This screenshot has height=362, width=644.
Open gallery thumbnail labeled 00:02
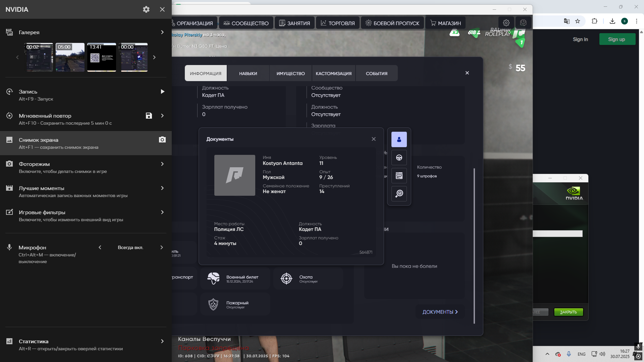pyautogui.click(x=39, y=57)
